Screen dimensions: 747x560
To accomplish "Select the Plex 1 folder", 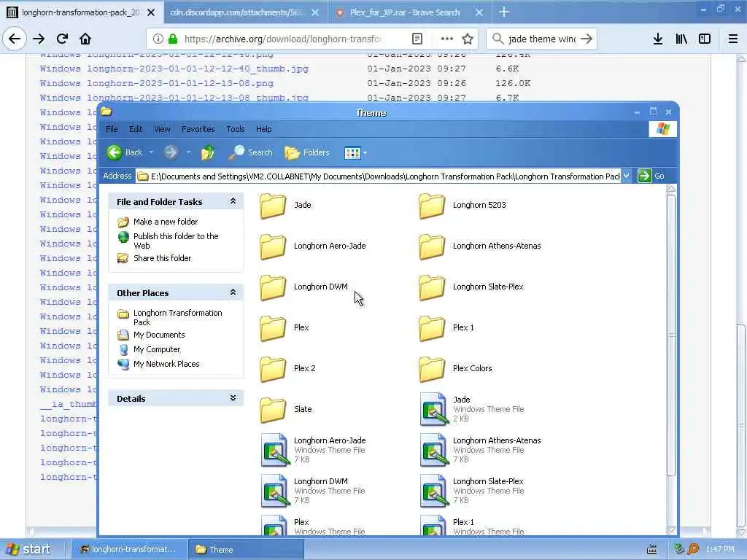I will point(446,329).
